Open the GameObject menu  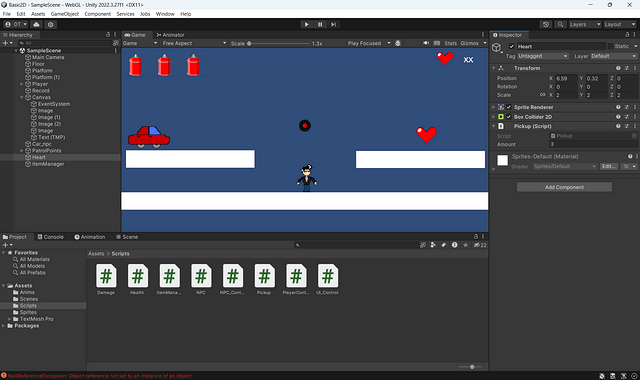(x=64, y=14)
